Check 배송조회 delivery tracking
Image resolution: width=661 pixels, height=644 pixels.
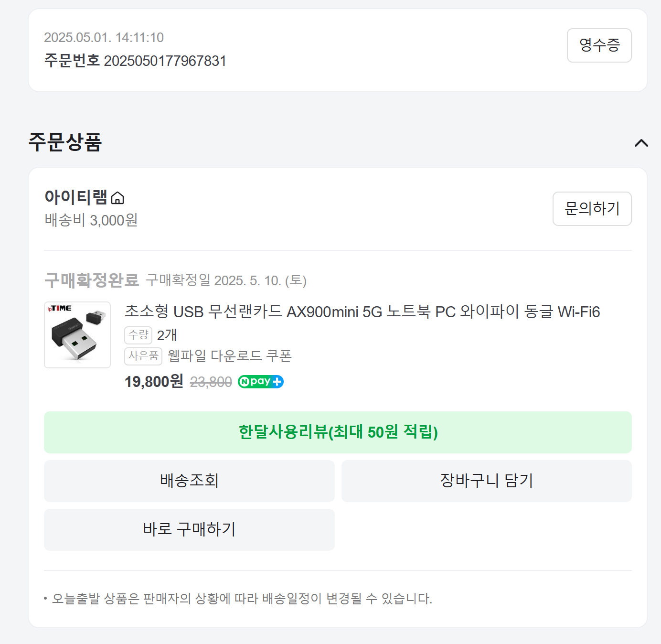pyautogui.click(x=189, y=481)
